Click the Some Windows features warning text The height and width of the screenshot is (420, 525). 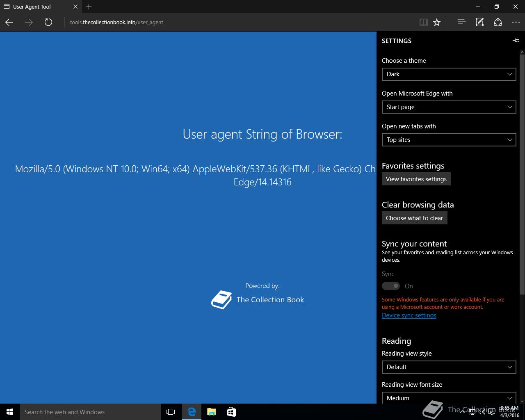[x=443, y=303]
